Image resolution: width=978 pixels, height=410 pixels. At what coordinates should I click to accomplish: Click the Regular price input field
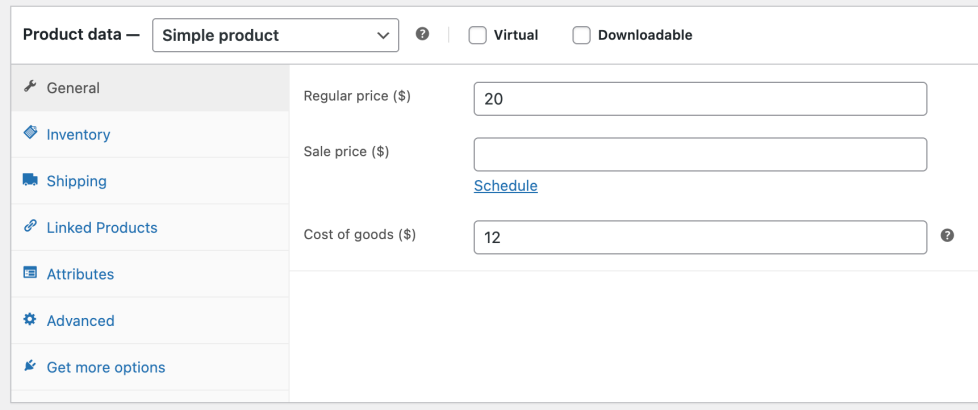pyautogui.click(x=700, y=99)
